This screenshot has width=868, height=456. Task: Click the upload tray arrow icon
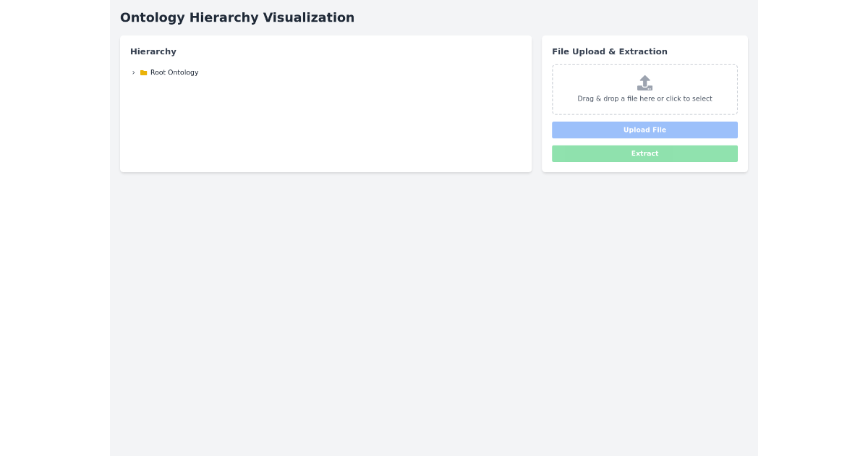pos(644,83)
